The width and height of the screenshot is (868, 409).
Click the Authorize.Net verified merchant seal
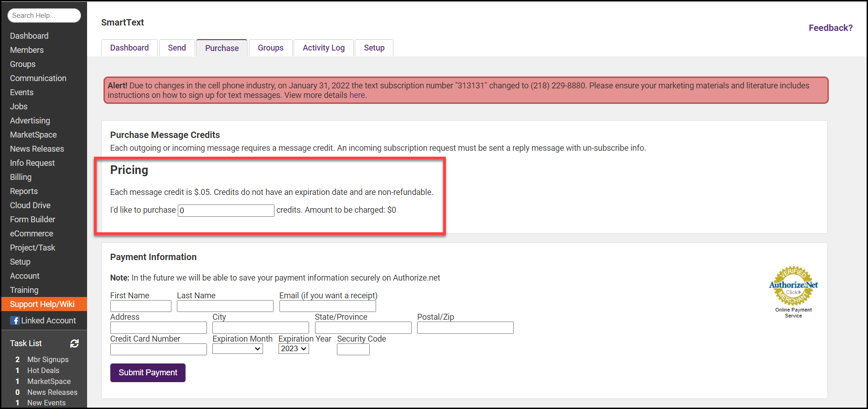tap(793, 286)
